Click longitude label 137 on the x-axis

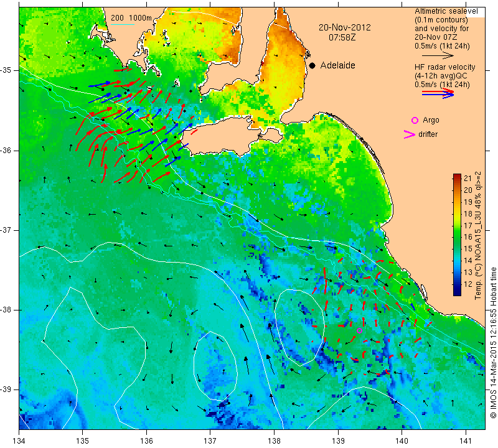(210, 441)
